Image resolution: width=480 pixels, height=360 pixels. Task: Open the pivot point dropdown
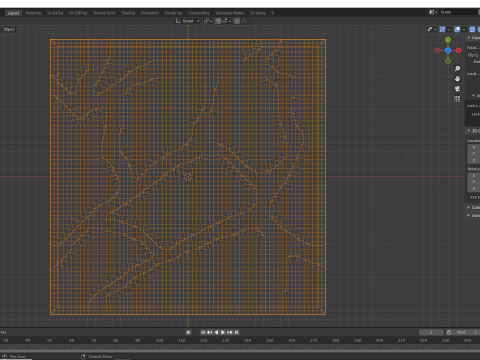[x=208, y=21]
